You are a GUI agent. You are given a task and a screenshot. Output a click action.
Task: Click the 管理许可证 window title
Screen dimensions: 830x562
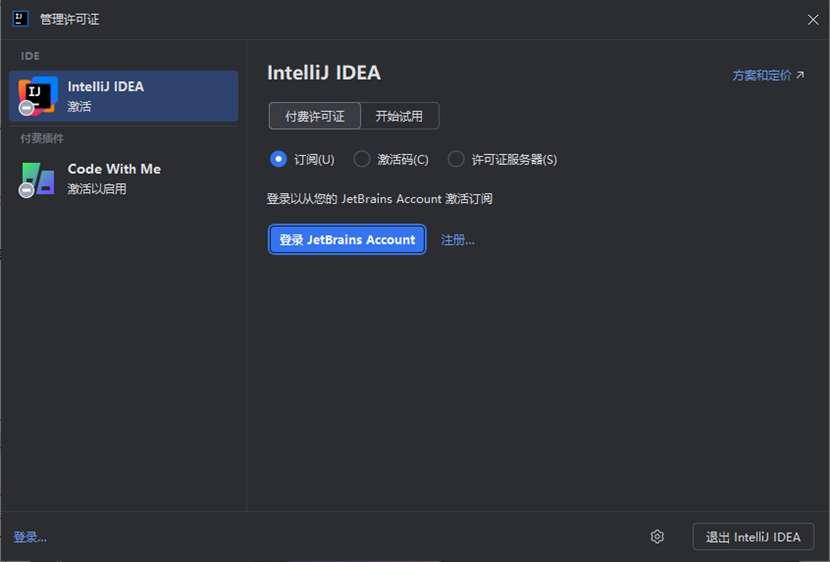[x=69, y=20]
